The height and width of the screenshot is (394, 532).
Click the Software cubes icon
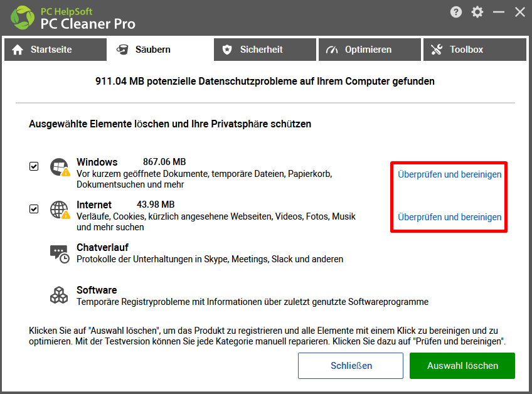(x=59, y=295)
